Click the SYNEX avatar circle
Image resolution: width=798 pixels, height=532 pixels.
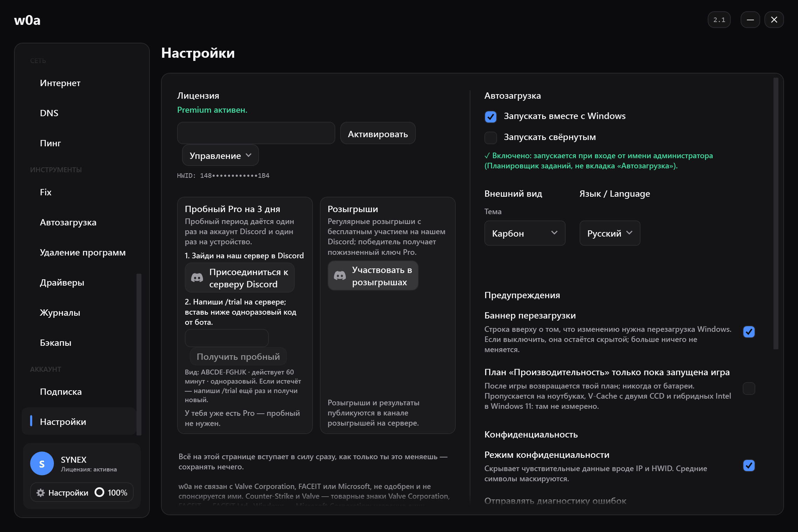coord(42,463)
